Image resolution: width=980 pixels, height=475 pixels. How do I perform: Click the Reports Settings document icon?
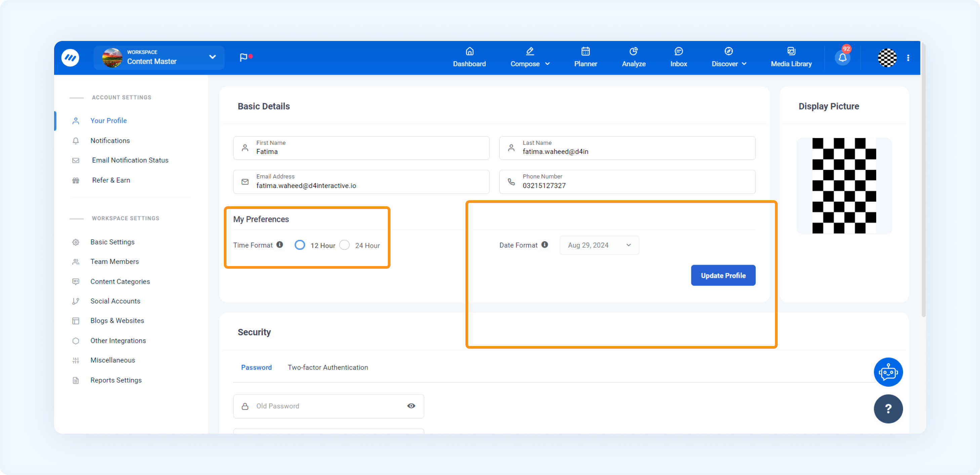click(x=76, y=380)
